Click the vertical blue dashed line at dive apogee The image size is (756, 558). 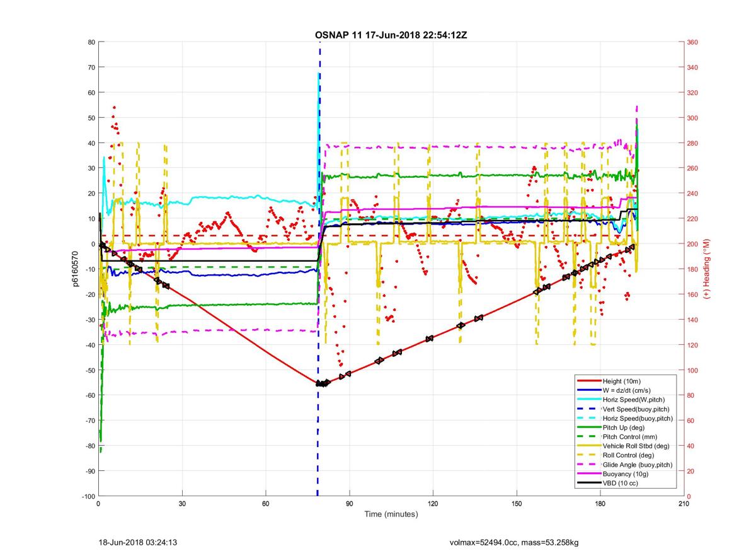tap(319, 269)
